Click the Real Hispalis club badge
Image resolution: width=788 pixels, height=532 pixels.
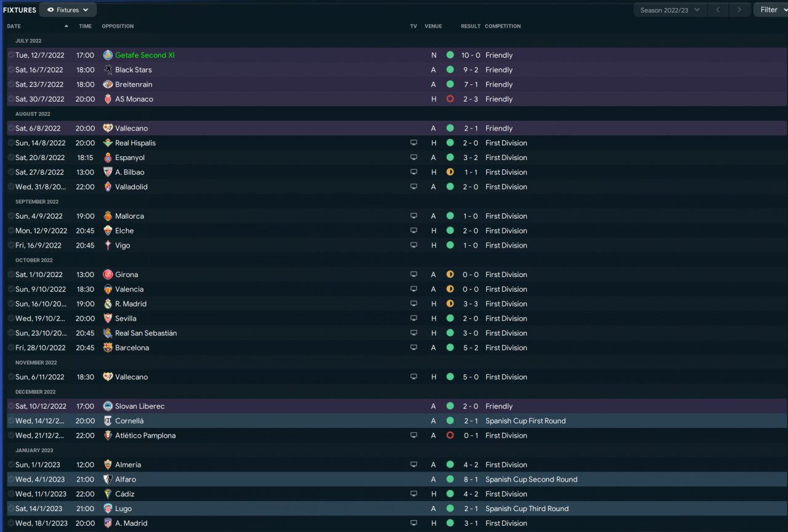click(108, 143)
